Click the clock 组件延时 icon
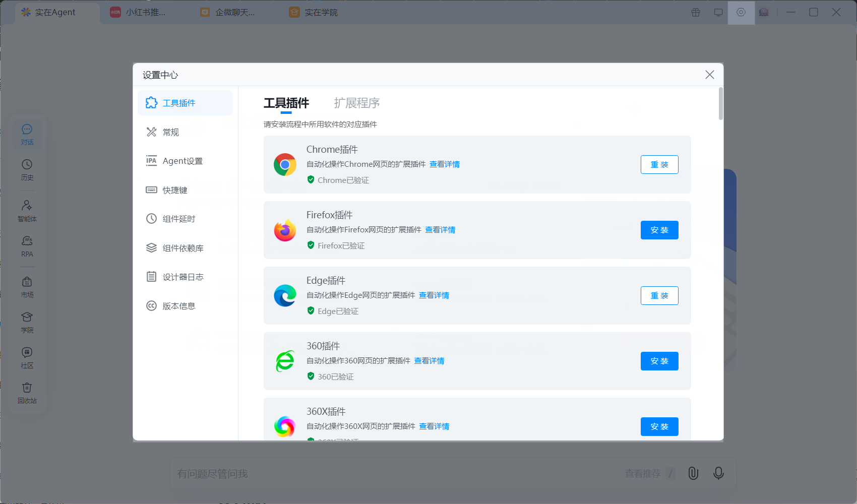This screenshot has height=504, width=857. 151,219
